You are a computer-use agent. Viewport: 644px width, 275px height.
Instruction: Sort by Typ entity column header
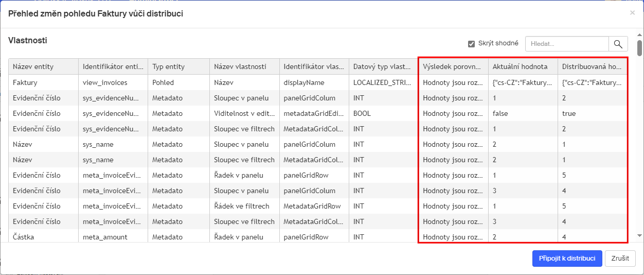click(x=179, y=67)
